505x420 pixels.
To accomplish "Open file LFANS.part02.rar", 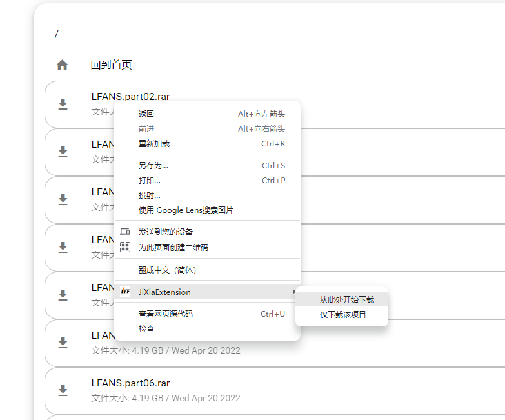I will coord(130,96).
